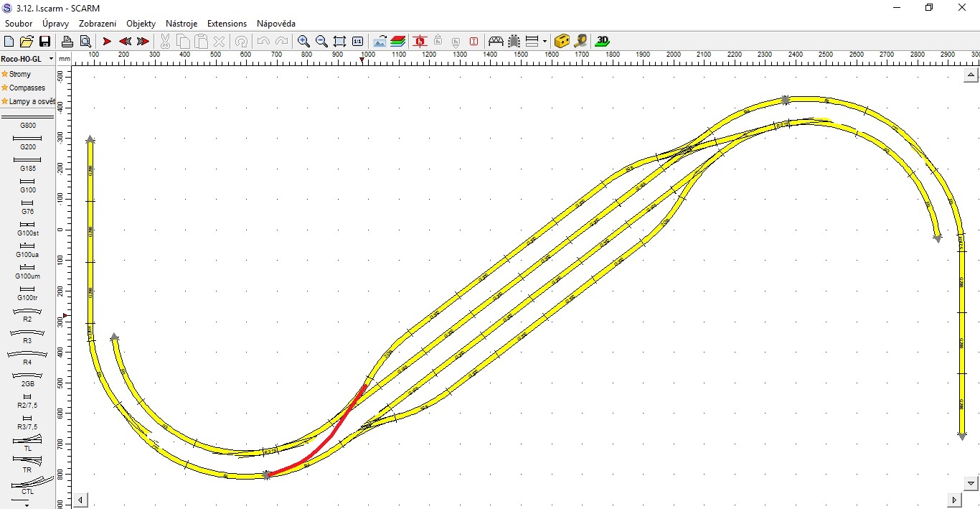Switch to the 3D view
The height and width of the screenshot is (509, 980).
coord(603,41)
